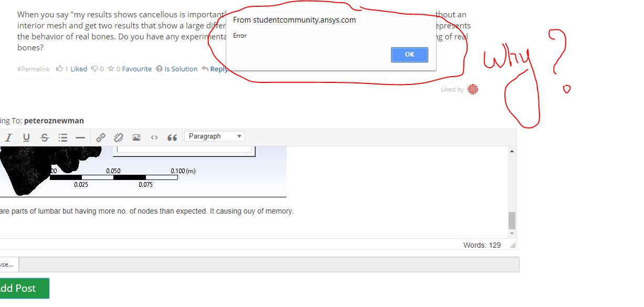Viewport: 644px width, 307px height.
Task: Click the Browse file button
Action: point(8,264)
